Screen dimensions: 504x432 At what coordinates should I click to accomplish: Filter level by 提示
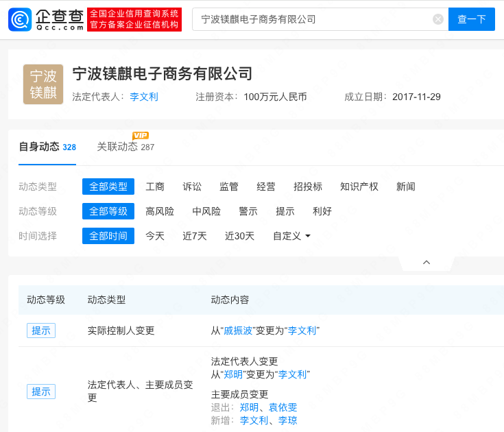pos(285,211)
